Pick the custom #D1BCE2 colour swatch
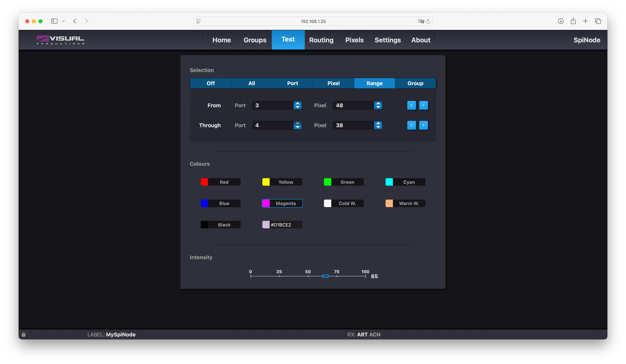626x364 pixels. click(266, 225)
